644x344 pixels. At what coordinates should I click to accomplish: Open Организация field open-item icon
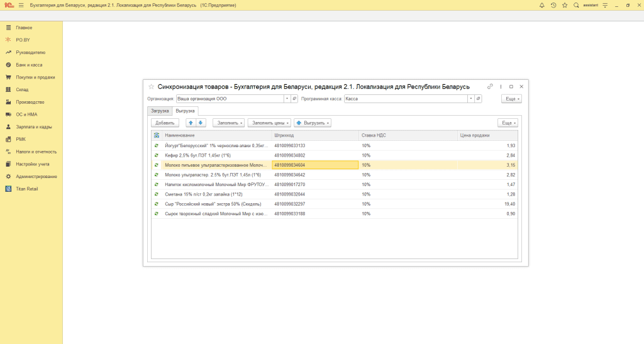[294, 99]
